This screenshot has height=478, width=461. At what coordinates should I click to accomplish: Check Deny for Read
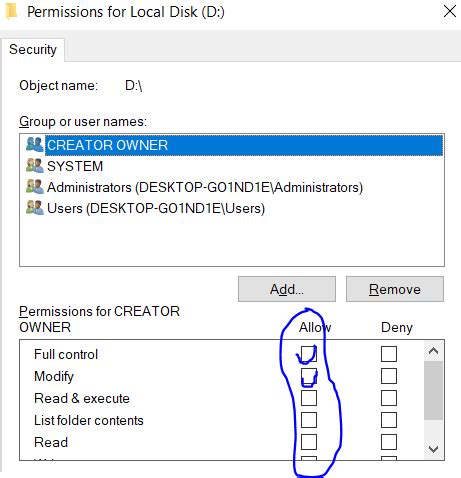coord(389,442)
